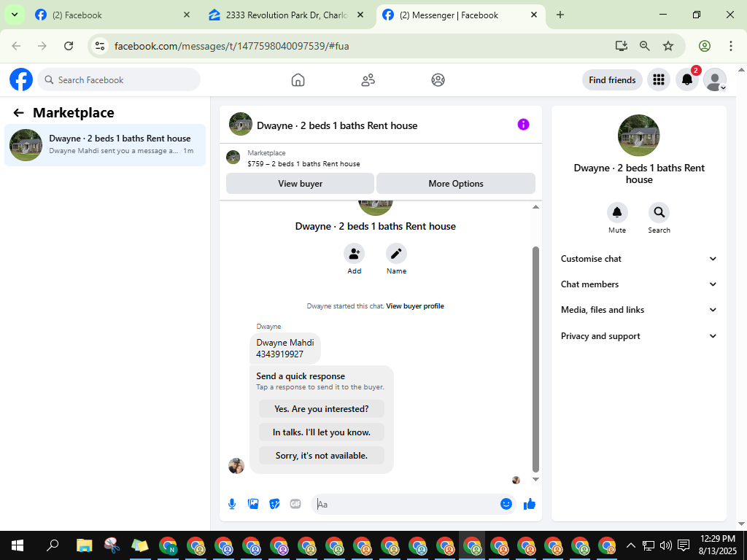The image size is (747, 560).
Task: Attach a file with the image icon
Action: point(253,504)
